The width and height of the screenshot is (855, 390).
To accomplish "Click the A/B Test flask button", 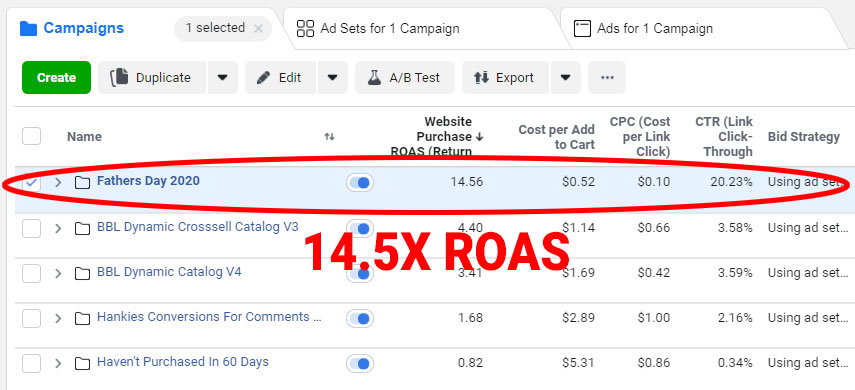I will coord(405,77).
